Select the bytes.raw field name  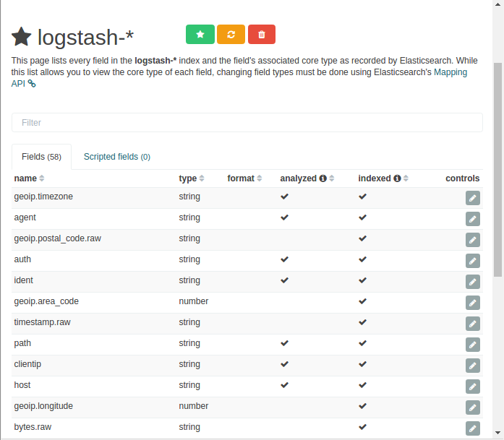33,427
